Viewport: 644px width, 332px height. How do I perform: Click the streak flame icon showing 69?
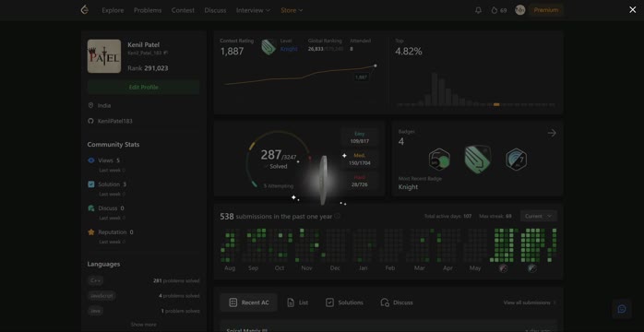[x=495, y=10]
